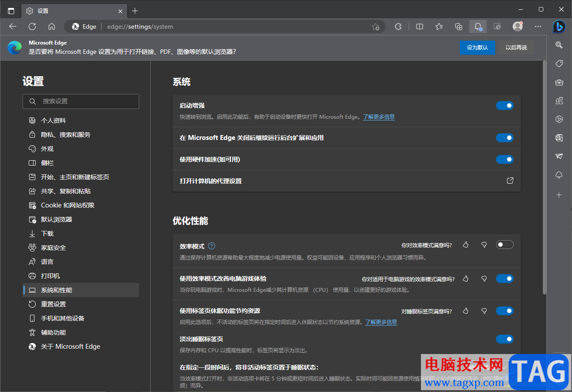Open 关于 Microsoft Edge section
572x392 pixels.
tap(81, 347)
